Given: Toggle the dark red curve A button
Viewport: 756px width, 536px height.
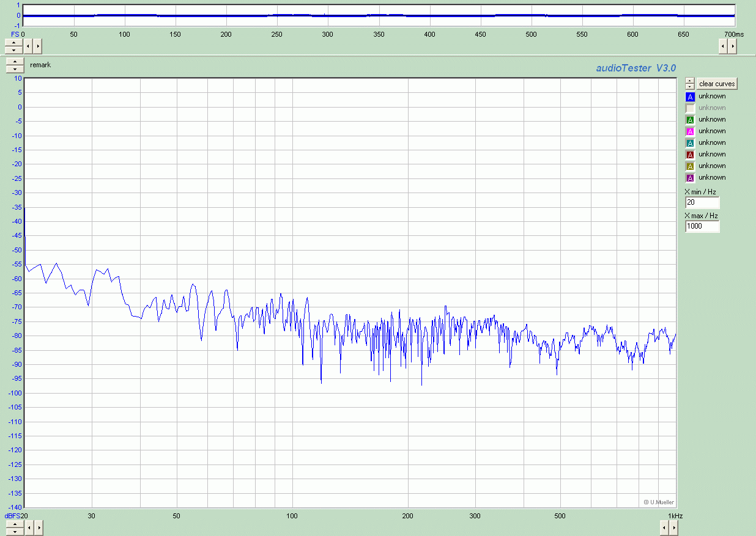Looking at the screenshot, I should click(690, 155).
